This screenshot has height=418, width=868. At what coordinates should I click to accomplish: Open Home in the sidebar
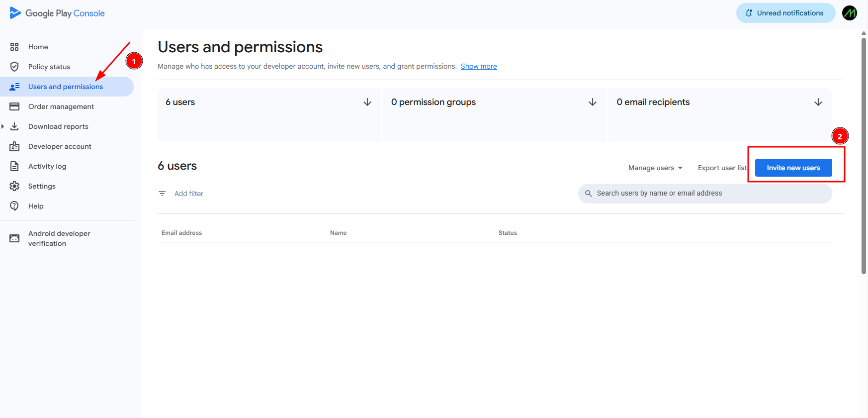pyautogui.click(x=67, y=47)
